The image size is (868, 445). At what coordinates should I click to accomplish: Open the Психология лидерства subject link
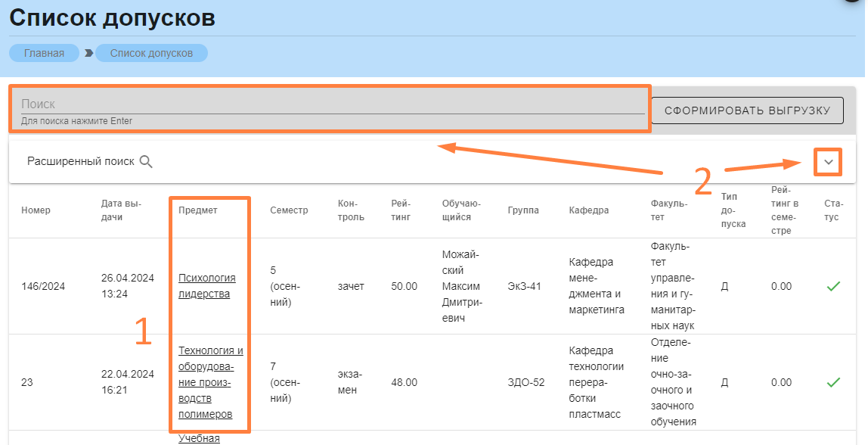click(x=206, y=286)
